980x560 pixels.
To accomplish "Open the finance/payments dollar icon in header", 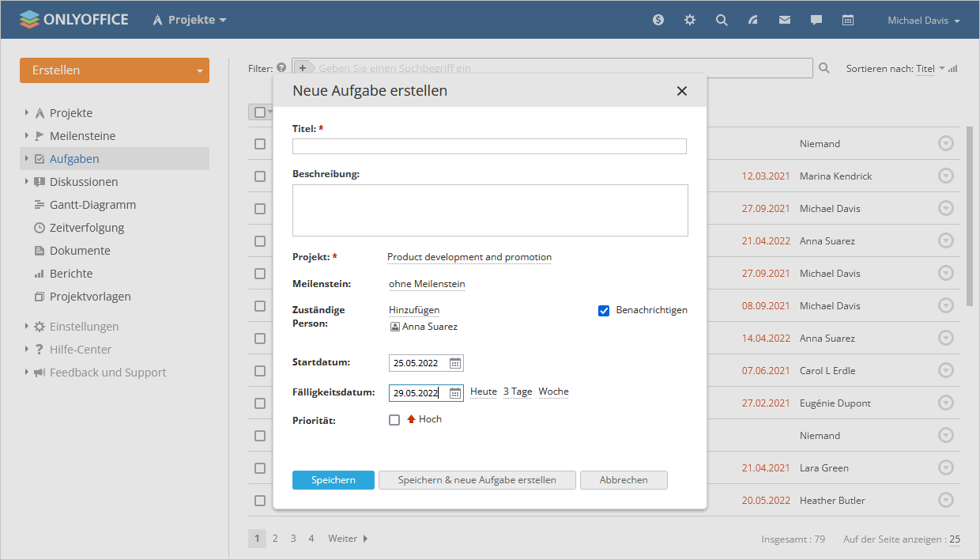I will pos(658,21).
